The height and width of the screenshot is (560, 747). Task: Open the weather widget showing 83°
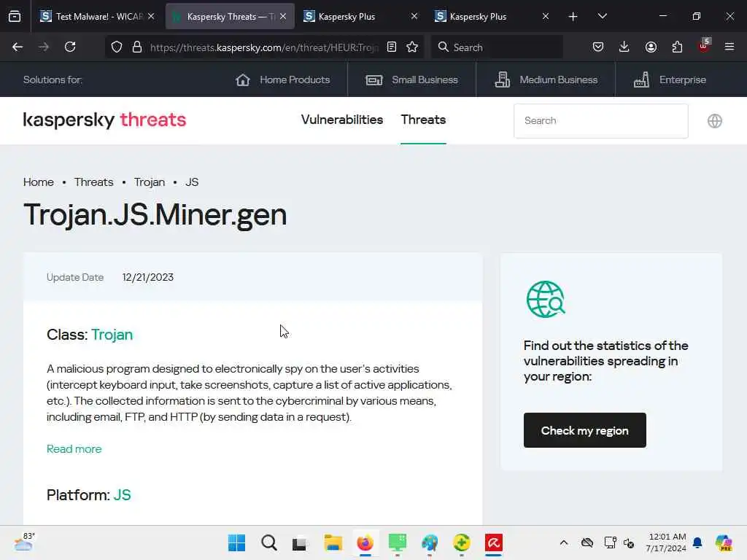tap(24, 542)
